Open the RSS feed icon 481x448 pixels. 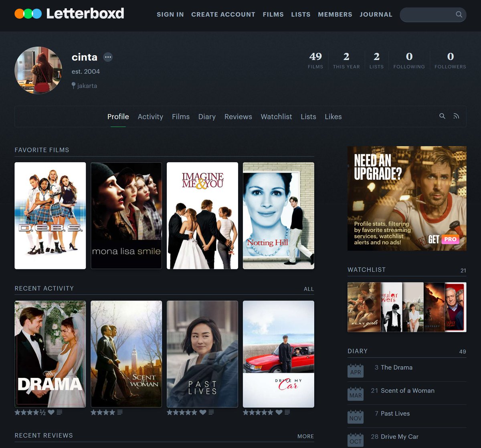point(456,116)
